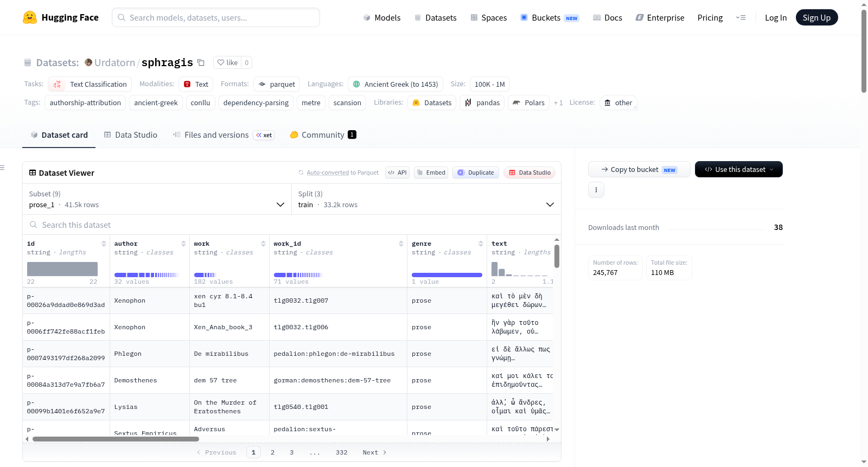Open Spaces in the top navigation
The width and height of the screenshot is (868, 467).
coord(489,17)
